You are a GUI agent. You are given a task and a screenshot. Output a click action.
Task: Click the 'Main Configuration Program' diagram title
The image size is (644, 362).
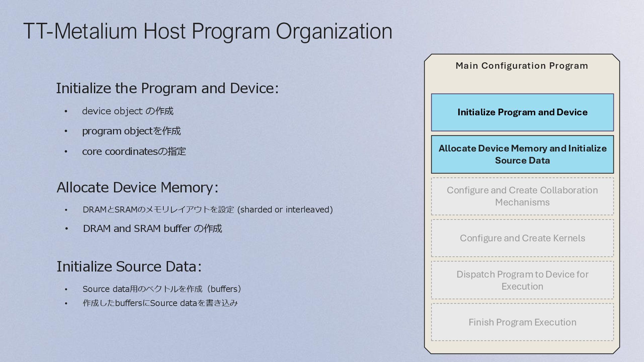tap(522, 66)
